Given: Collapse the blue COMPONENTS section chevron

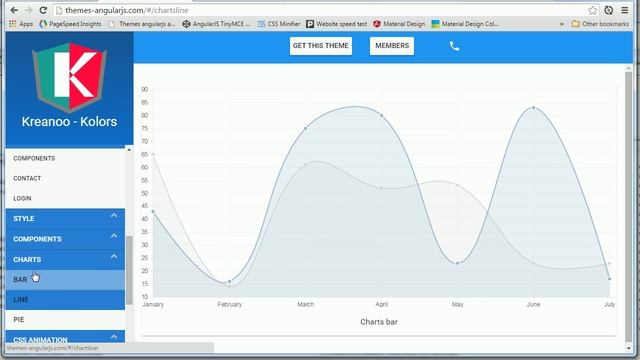Looking at the screenshot, I should (114, 236).
